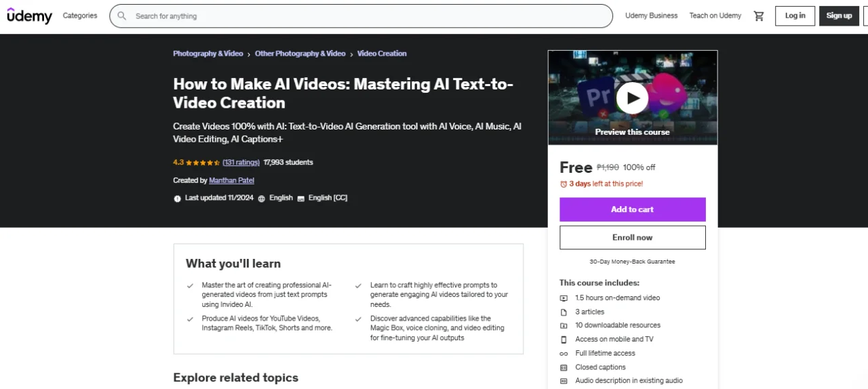Open instructor Manthan Patel profile

[232, 180]
